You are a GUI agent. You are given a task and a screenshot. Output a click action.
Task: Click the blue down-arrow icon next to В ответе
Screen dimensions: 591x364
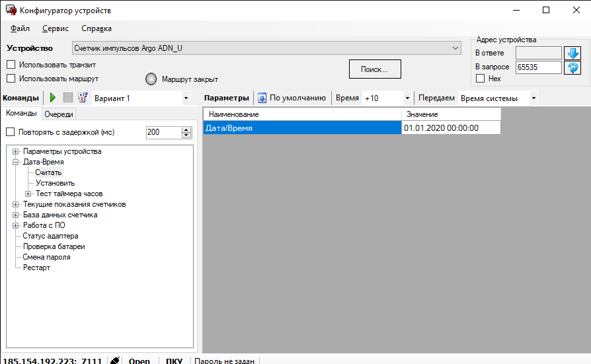(x=572, y=53)
